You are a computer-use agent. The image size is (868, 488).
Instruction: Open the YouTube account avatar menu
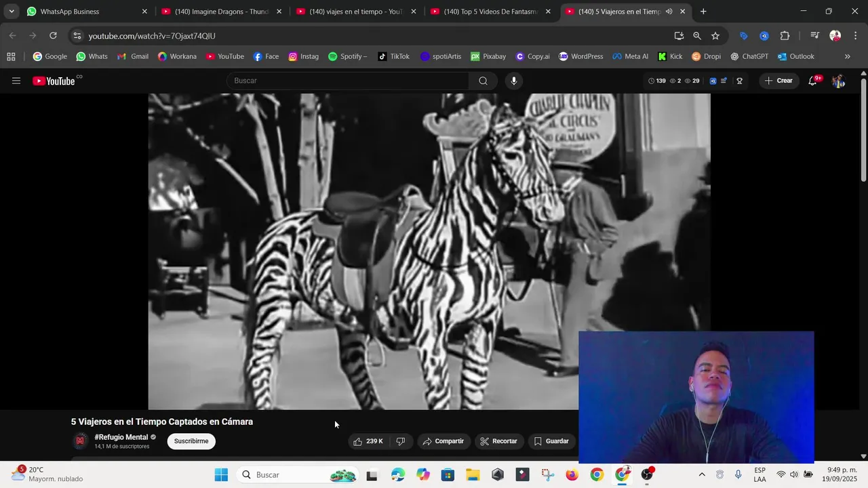pyautogui.click(x=838, y=81)
